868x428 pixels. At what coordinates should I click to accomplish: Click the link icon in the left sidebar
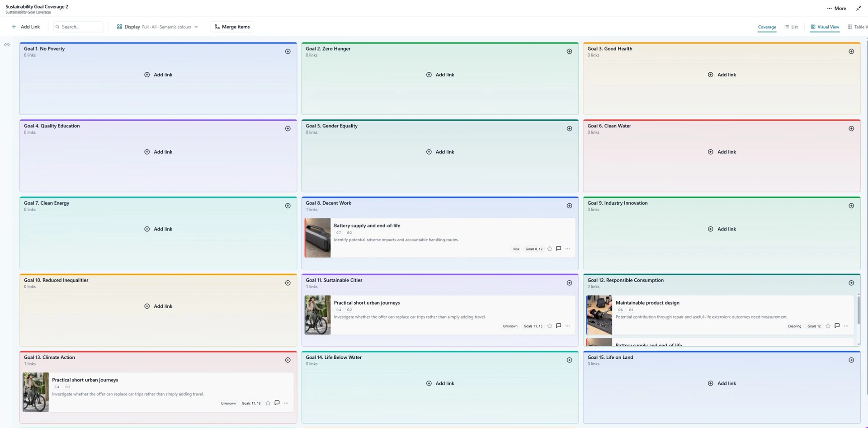(7, 45)
